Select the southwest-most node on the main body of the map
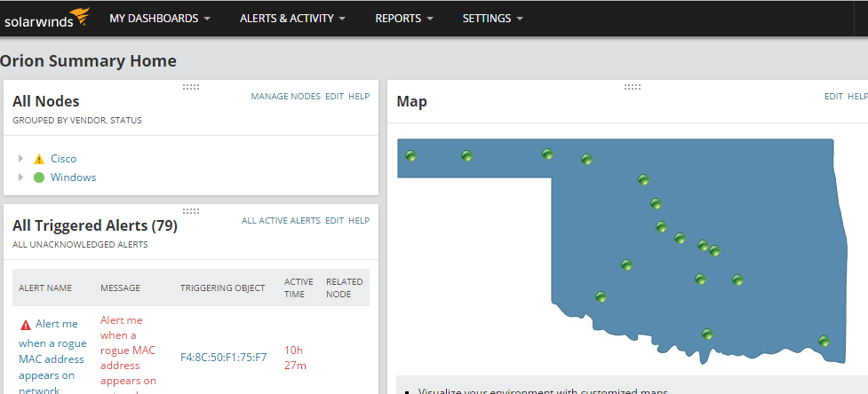The width and height of the screenshot is (868, 394). [601, 296]
